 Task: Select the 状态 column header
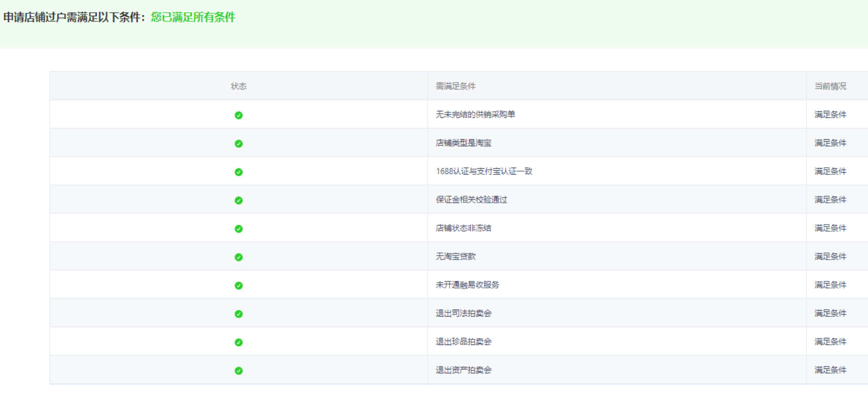[239, 86]
